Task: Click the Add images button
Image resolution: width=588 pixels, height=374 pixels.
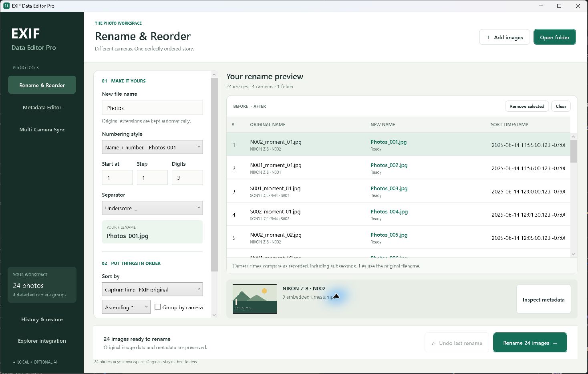Action: (x=504, y=37)
